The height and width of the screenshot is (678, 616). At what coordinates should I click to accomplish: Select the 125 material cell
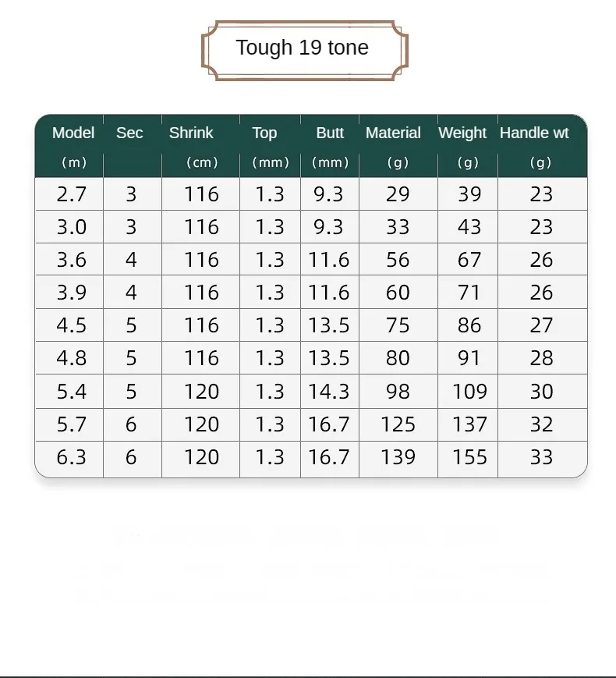398,424
